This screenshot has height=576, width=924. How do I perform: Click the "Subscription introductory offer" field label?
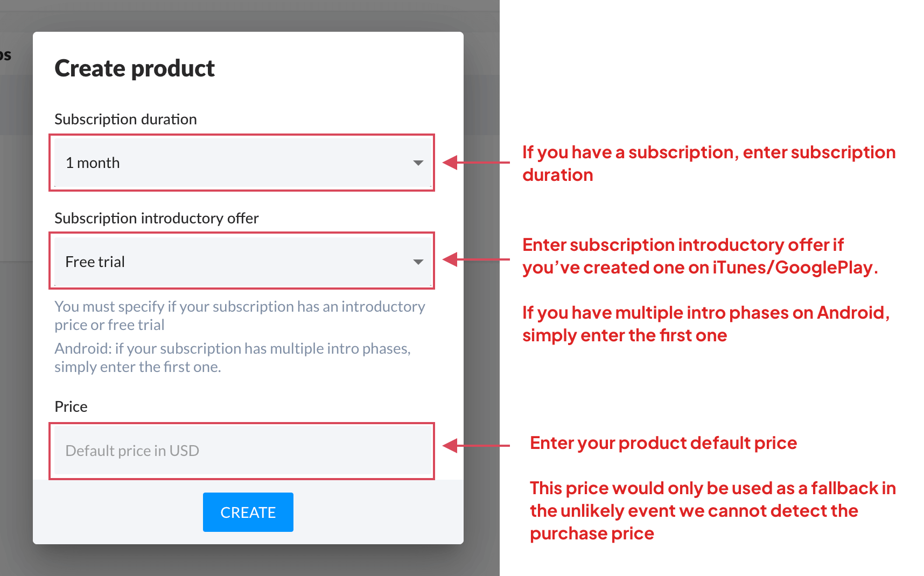[x=156, y=218]
